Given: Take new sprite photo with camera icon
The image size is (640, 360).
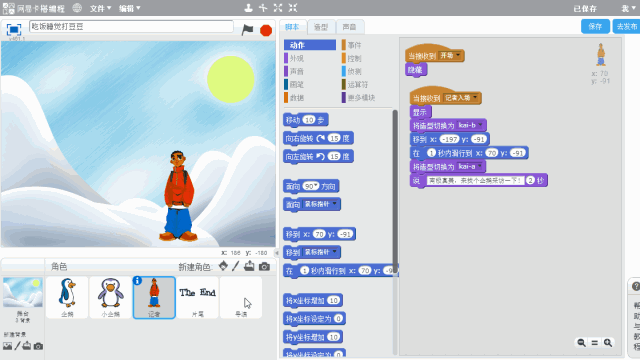Looking at the screenshot, I should click(264, 267).
